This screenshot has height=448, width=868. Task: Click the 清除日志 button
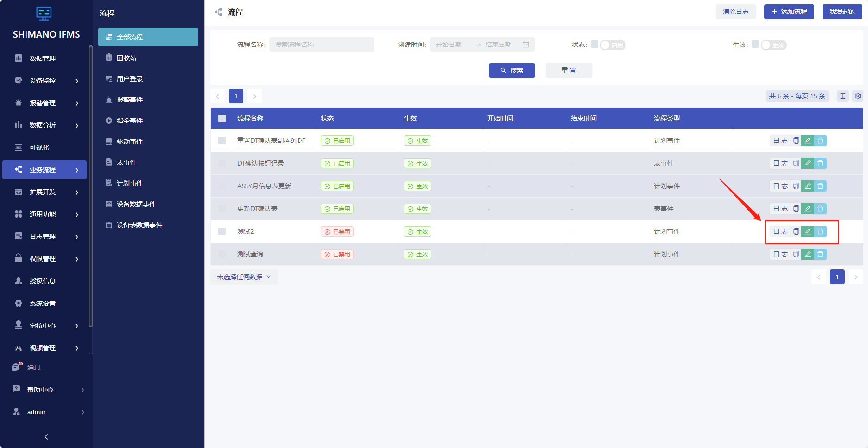[x=736, y=12]
